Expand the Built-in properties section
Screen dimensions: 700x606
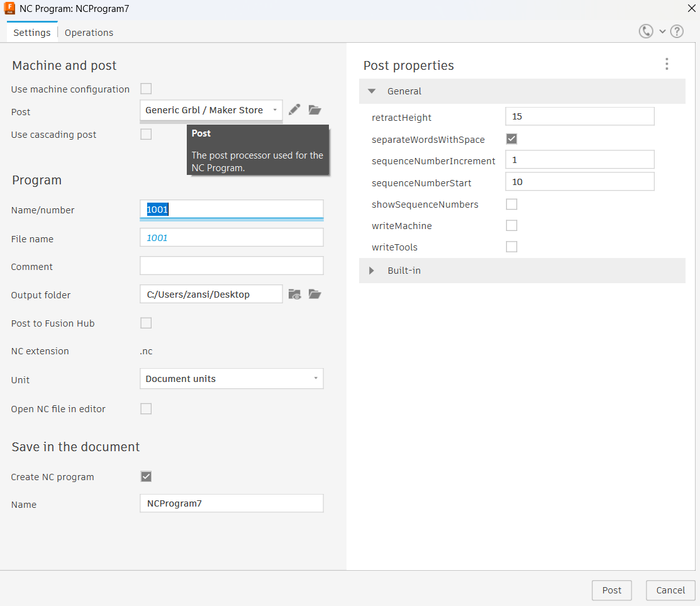click(x=372, y=271)
